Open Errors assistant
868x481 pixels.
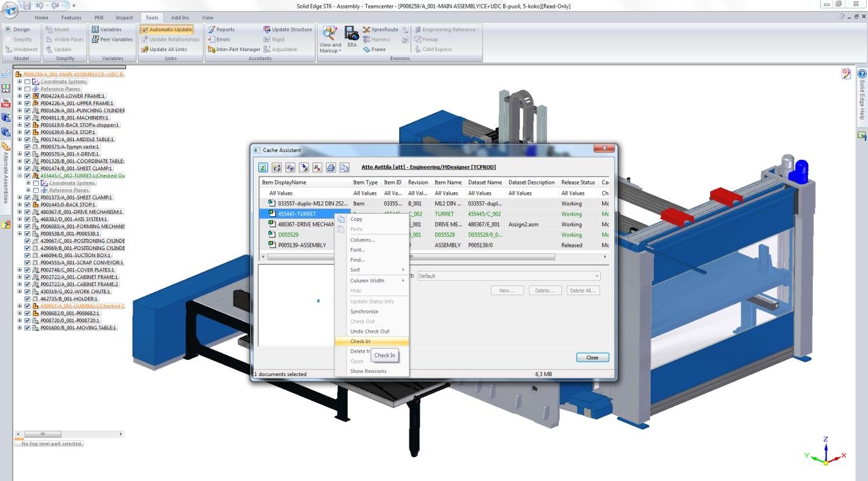coord(219,39)
